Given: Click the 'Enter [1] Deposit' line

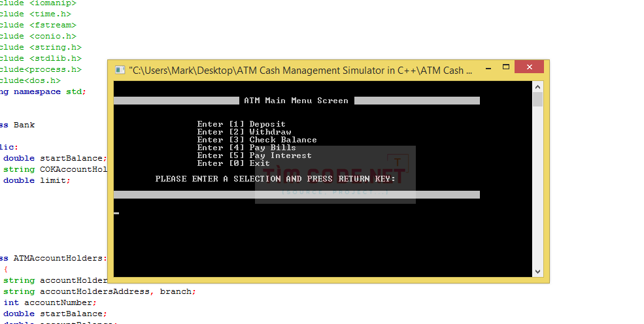Looking at the screenshot, I should [241, 124].
